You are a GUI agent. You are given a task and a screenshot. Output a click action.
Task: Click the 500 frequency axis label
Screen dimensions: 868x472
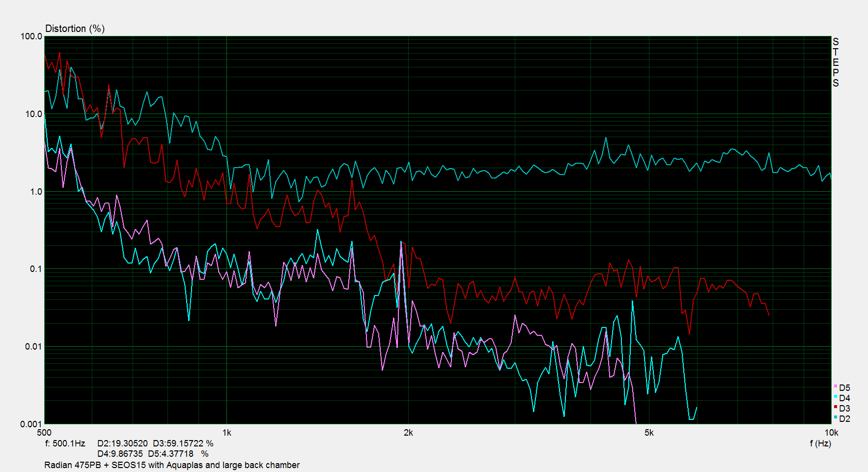(x=44, y=433)
